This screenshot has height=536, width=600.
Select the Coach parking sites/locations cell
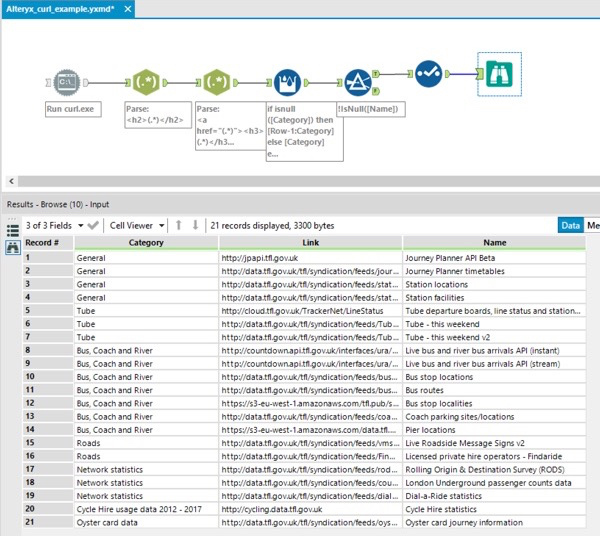[x=494, y=417]
